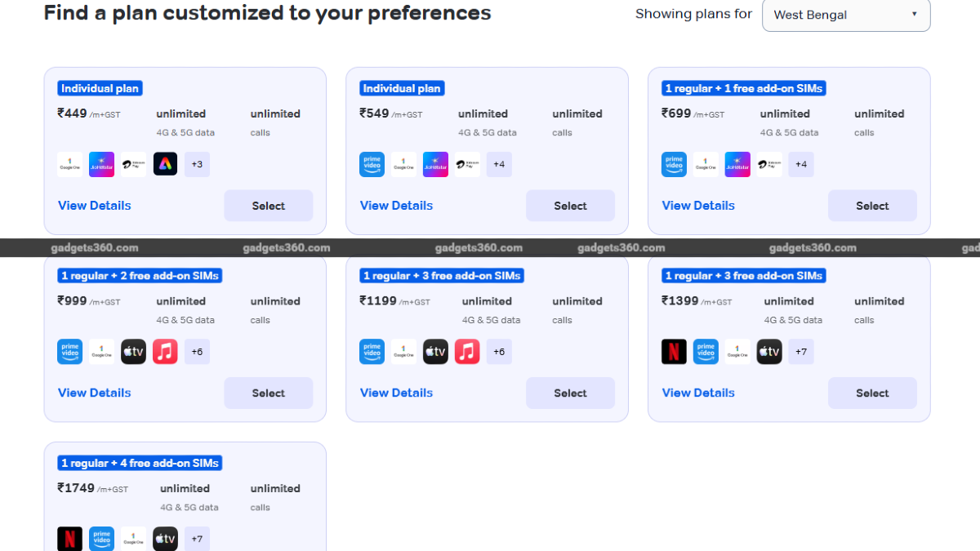This screenshot has height=551, width=980.
Task: Click Google One icon in ₹699 plan
Action: pyautogui.click(x=706, y=164)
